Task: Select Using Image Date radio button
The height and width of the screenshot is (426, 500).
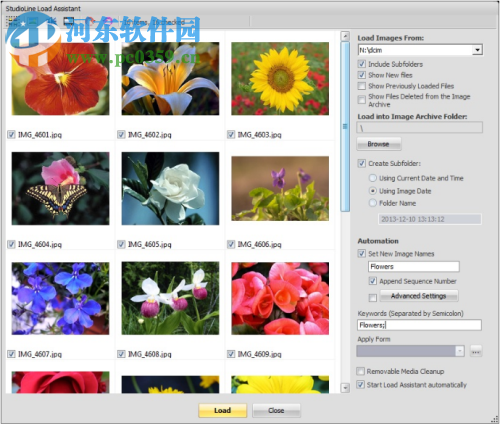Action: click(373, 191)
